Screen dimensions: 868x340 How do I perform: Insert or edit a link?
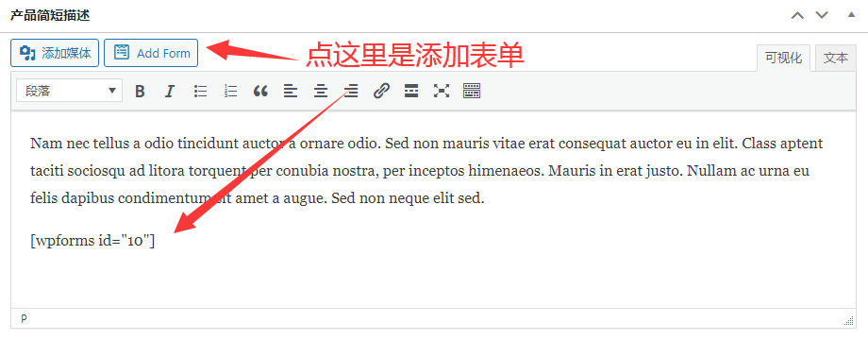pyautogui.click(x=381, y=92)
